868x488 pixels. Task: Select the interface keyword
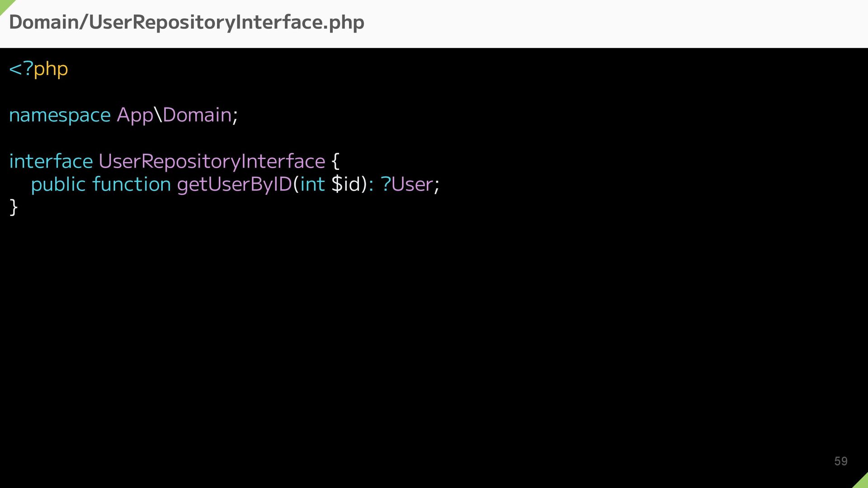click(51, 161)
